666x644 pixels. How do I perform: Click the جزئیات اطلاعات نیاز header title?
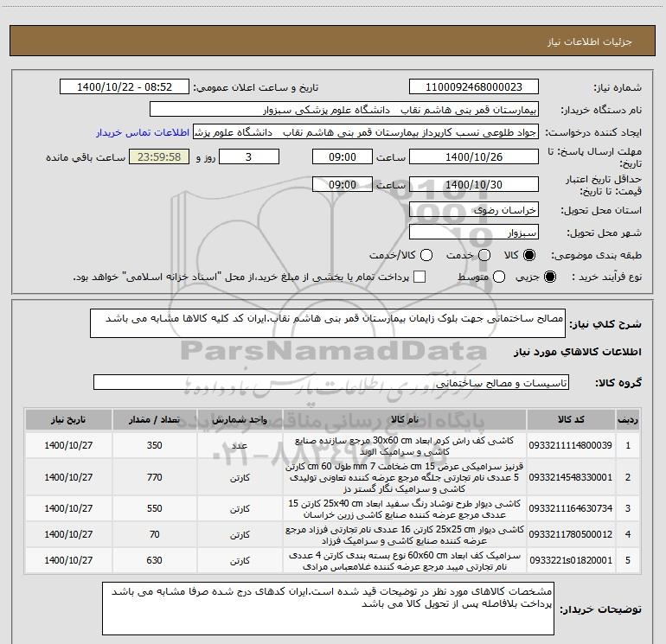590,41
